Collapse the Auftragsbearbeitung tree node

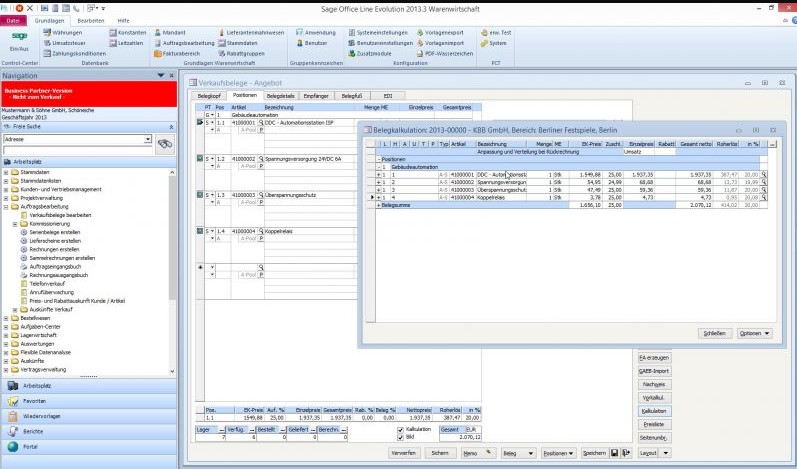coord(6,204)
